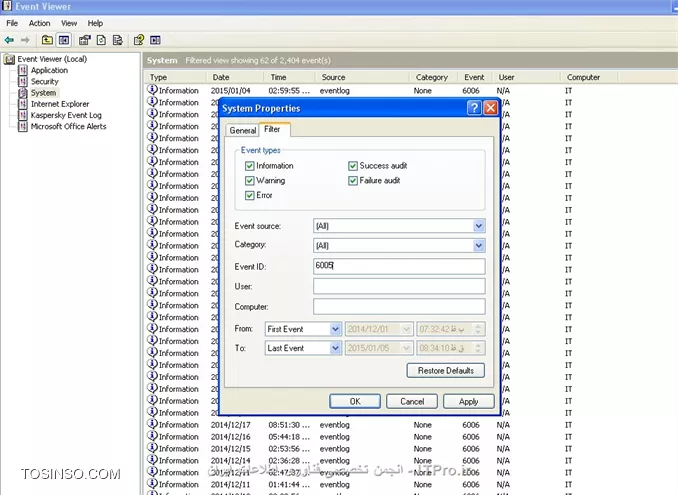Click the Microsoft Office Alerts log icon

point(23,126)
